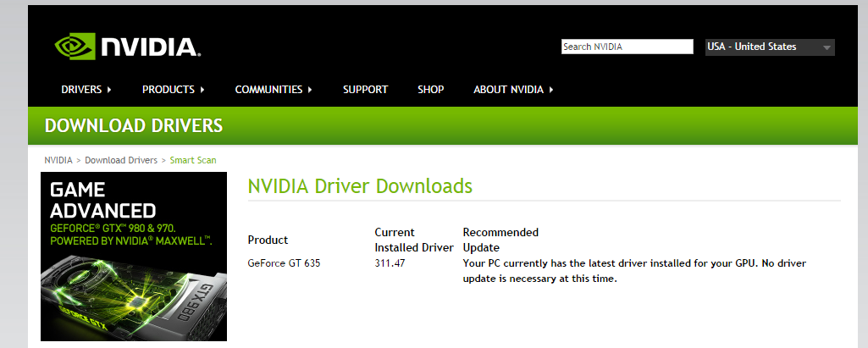Open the DRIVERS menu
This screenshot has height=348, width=868.
86,90
